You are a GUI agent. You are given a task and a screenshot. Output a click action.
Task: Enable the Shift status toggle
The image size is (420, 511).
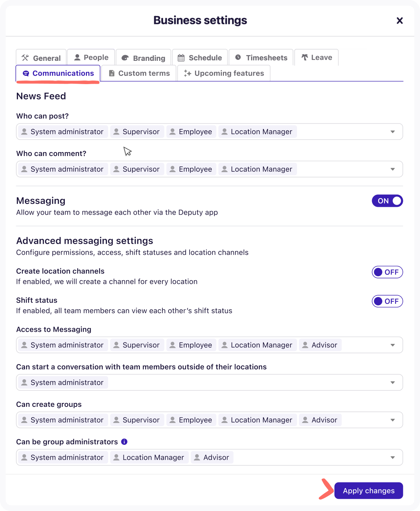pyautogui.click(x=387, y=301)
